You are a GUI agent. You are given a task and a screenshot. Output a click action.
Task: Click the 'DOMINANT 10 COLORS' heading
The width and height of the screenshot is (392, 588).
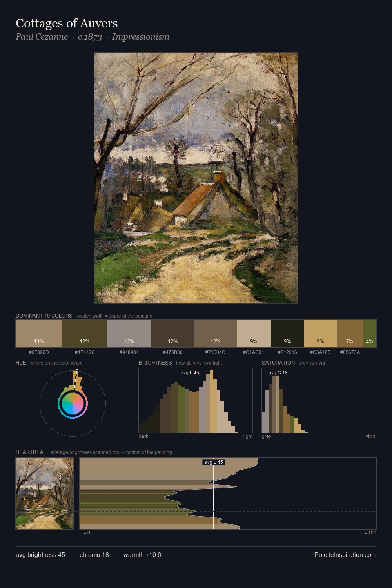tap(44, 316)
